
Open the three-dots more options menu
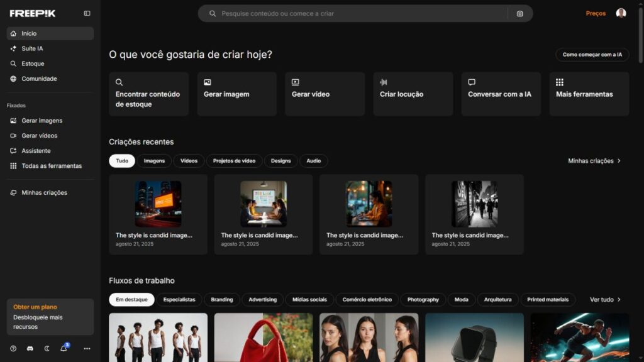pos(87,348)
